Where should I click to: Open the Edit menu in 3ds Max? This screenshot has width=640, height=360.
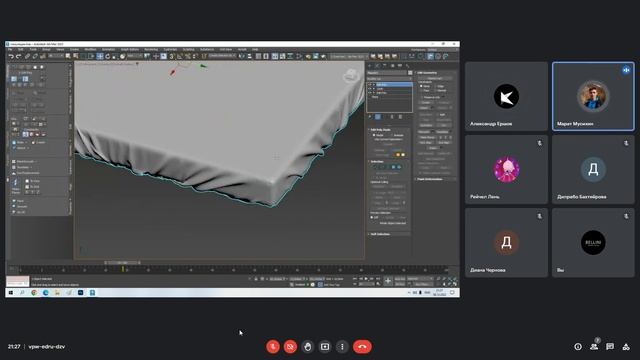point(20,49)
